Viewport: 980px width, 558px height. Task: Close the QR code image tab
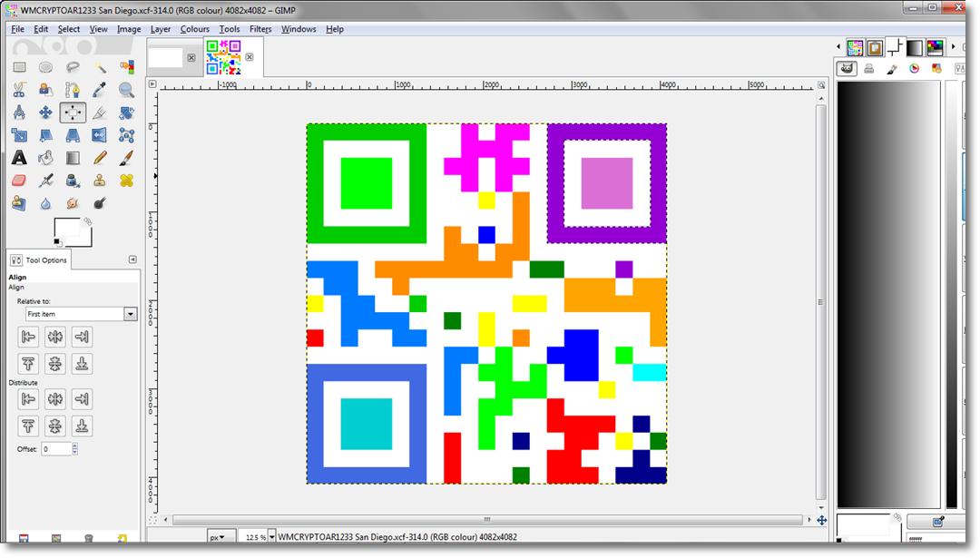pyautogui.click(x=250, y=57)
